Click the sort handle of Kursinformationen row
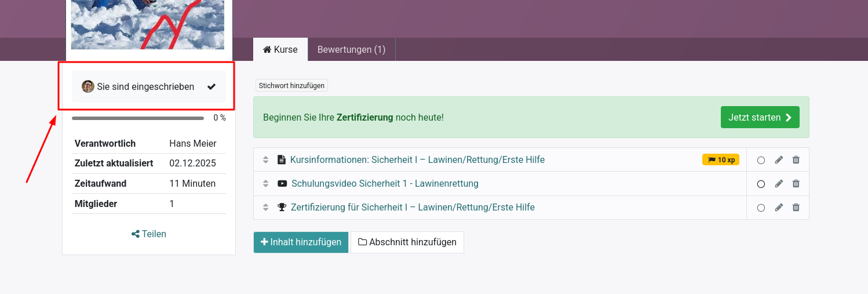The width and height of the screenshot is (868, 294). 266,160
